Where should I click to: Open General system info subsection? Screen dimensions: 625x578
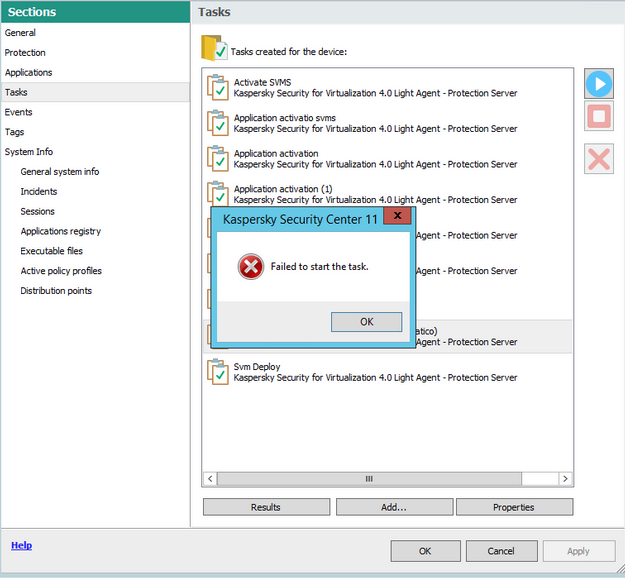pyautogui.click(x=60, y=172)
